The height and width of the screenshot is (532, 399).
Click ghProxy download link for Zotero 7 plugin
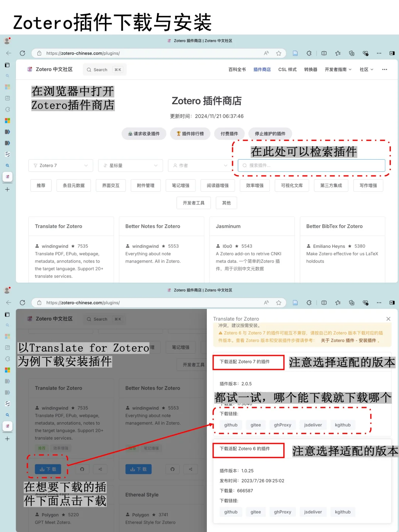click(x=283, y=425)
